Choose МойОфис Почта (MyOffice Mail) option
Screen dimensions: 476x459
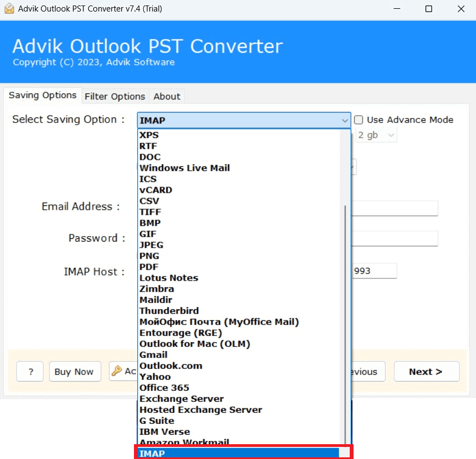tap(239, 322)
